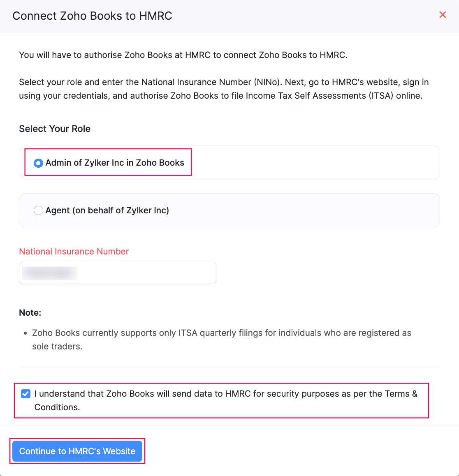The height and width of the screenshot is (476, 459).
Task: Click the dialog title Connect Zoho Books to HMRC
Action: pyautogui.click(x=92, y=16)
